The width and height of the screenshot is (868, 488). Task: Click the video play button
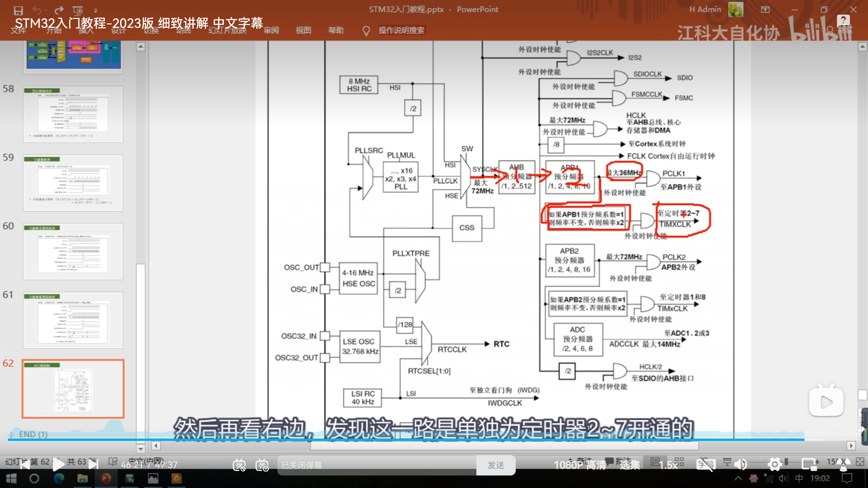pos(58,465)
